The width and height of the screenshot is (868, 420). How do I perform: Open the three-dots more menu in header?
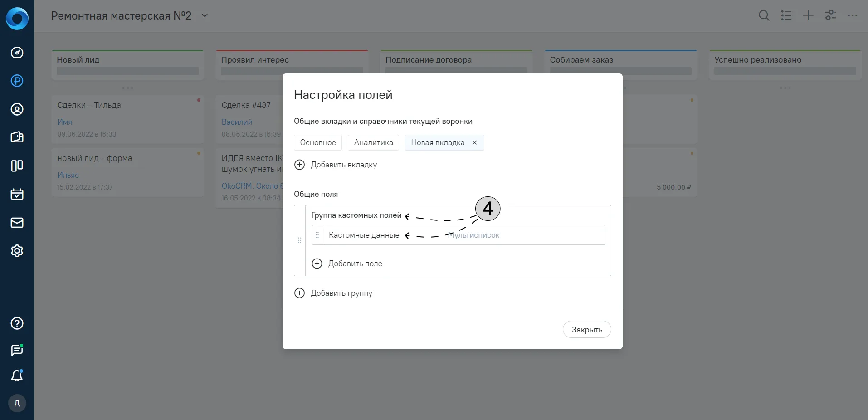click(853, 16)
